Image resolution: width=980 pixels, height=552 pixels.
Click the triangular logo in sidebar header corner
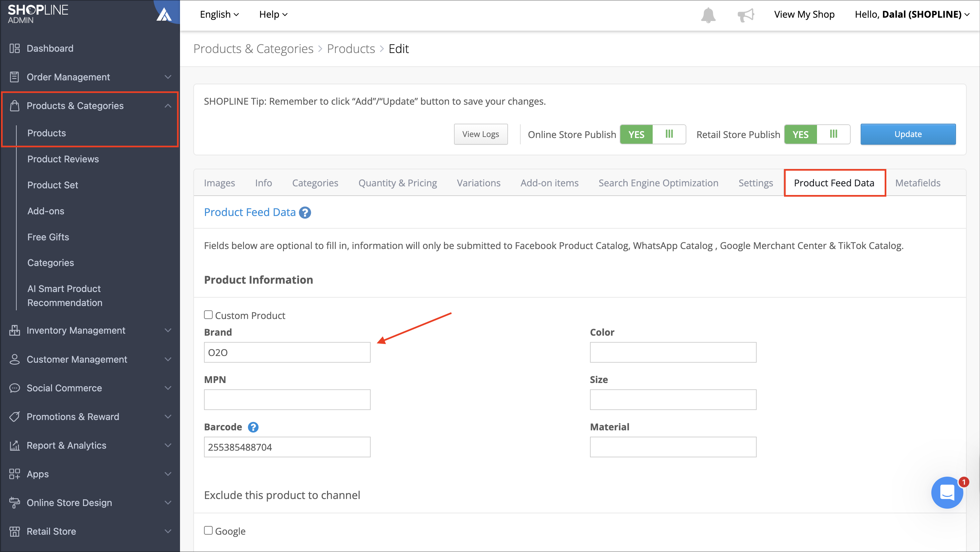pos(164,14)
